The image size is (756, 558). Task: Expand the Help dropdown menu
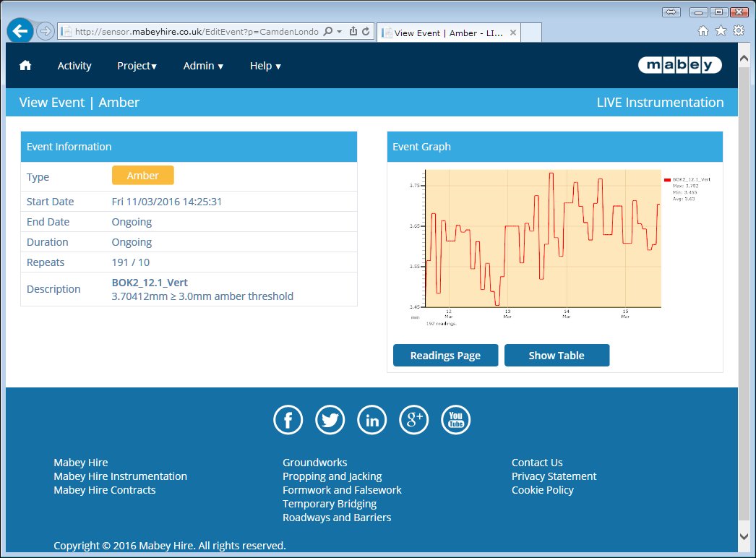click(265, 66)
